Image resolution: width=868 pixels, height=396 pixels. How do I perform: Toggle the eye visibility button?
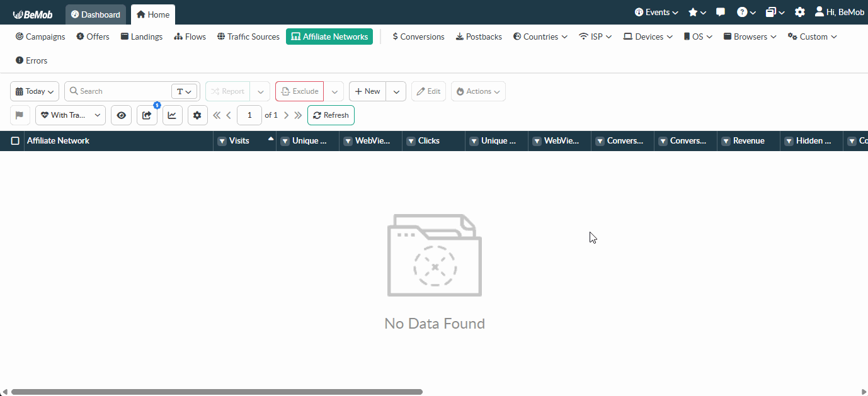(x=121, y=115)
